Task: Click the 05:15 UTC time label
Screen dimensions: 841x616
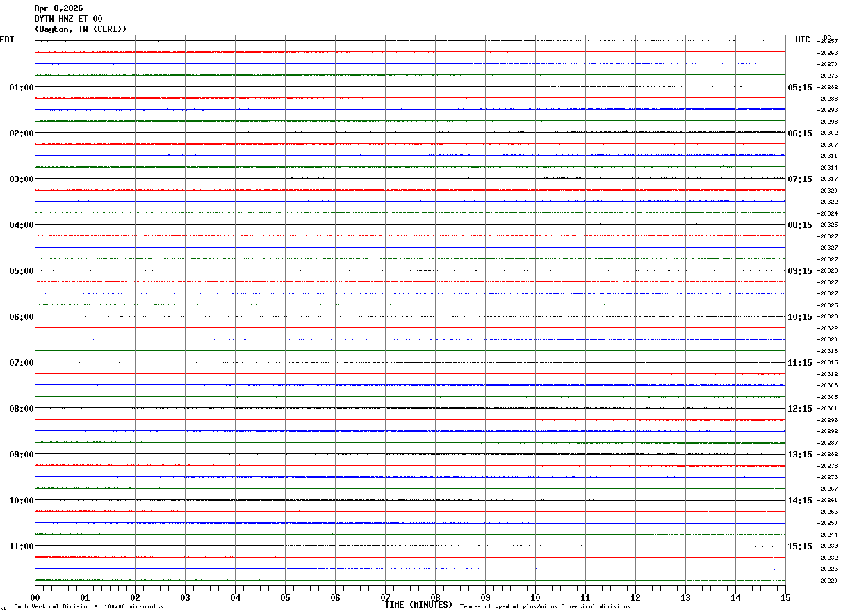Action: (800, 88)
